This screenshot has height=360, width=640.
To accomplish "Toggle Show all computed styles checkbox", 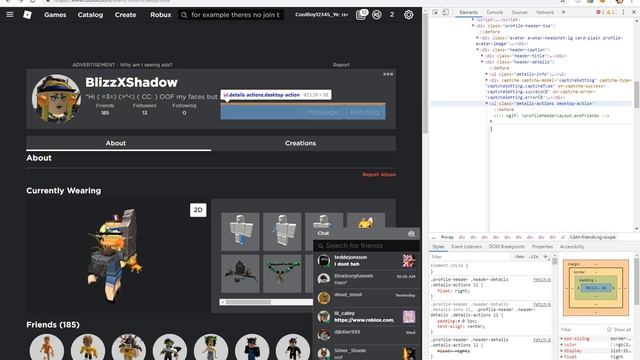I will click(609, 329).
